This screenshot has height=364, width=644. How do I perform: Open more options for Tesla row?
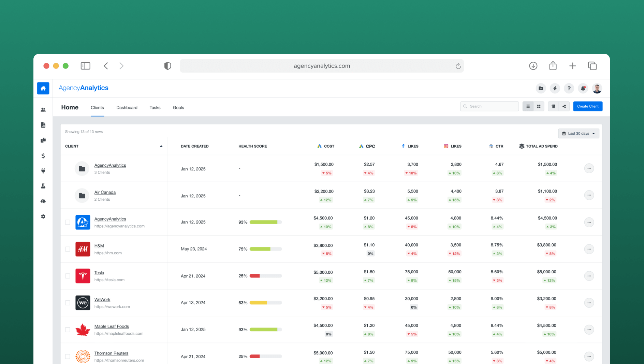coord(589,276)
